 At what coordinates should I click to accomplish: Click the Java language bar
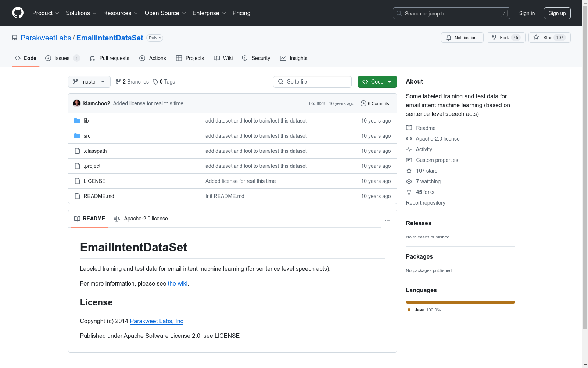460,302
